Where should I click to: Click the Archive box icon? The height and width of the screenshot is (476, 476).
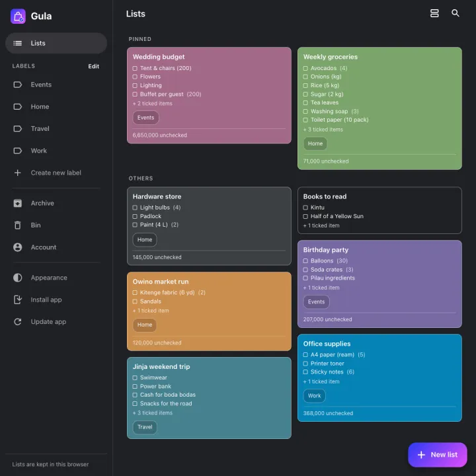pos(18,203)
